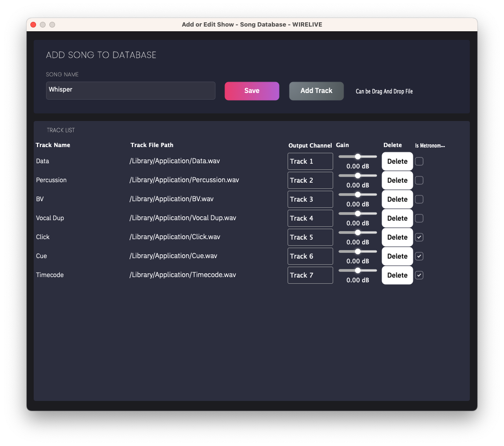Delete the Vocal Dup track

(397, 218)
